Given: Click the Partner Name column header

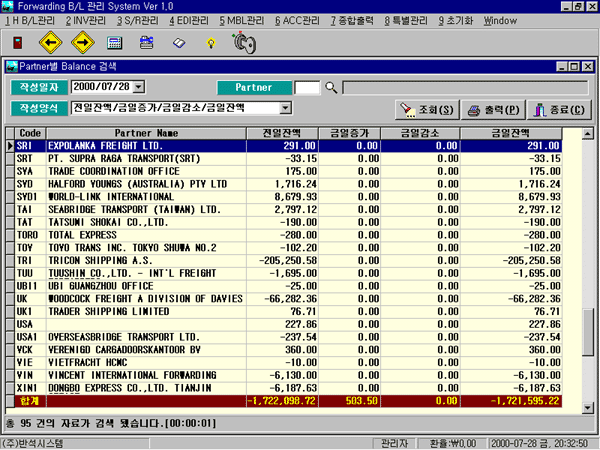Looking at the screenshot, I should pyautogui.click(x=146, y=133).
